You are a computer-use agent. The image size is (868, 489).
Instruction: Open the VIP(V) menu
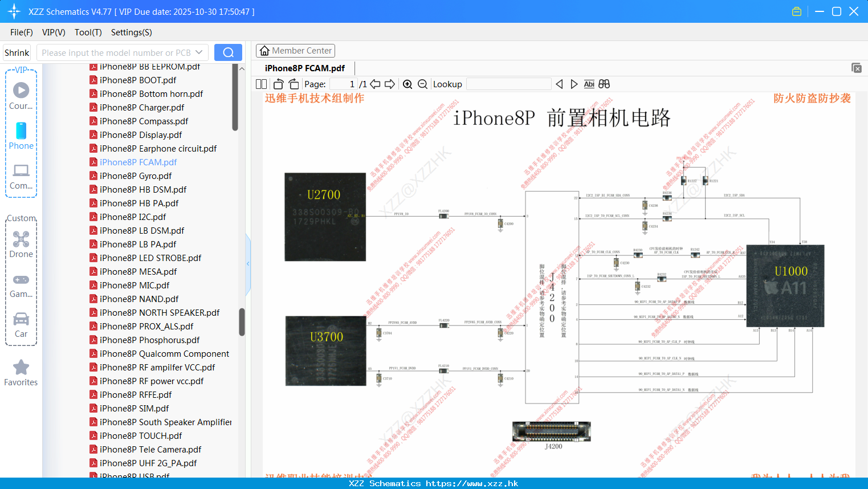tap(54, 32)
